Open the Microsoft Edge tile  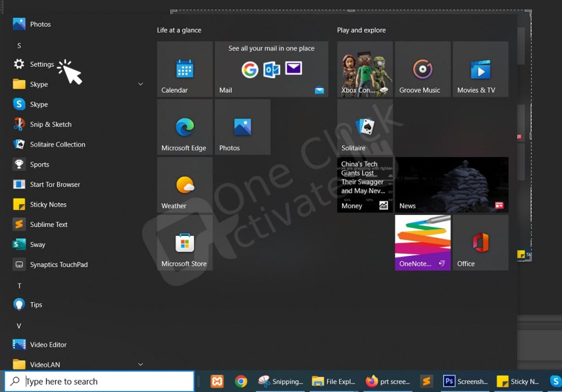pyautogui.click(x=185, y=127)
